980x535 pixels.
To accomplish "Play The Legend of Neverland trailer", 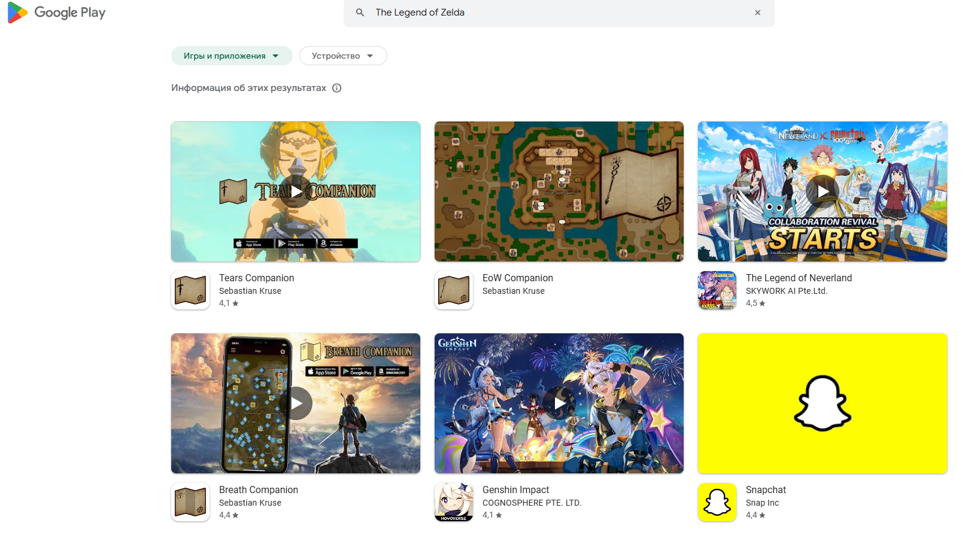I will click(823, 191).
